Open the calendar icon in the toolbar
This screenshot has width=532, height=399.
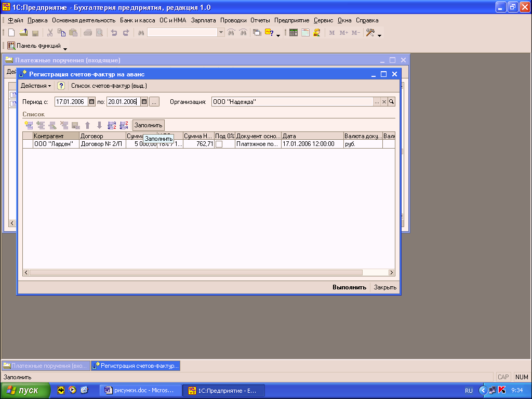coord(305,33)
